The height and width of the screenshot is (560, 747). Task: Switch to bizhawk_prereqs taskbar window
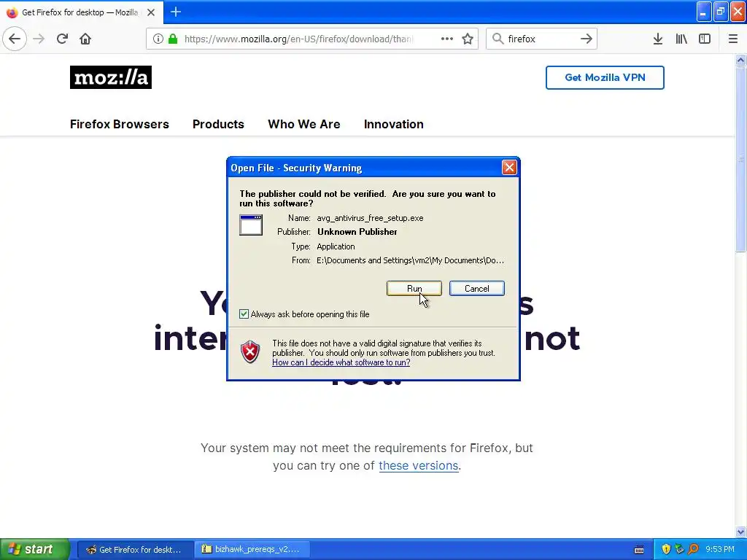pyautogui.click(x=252, y=549)
